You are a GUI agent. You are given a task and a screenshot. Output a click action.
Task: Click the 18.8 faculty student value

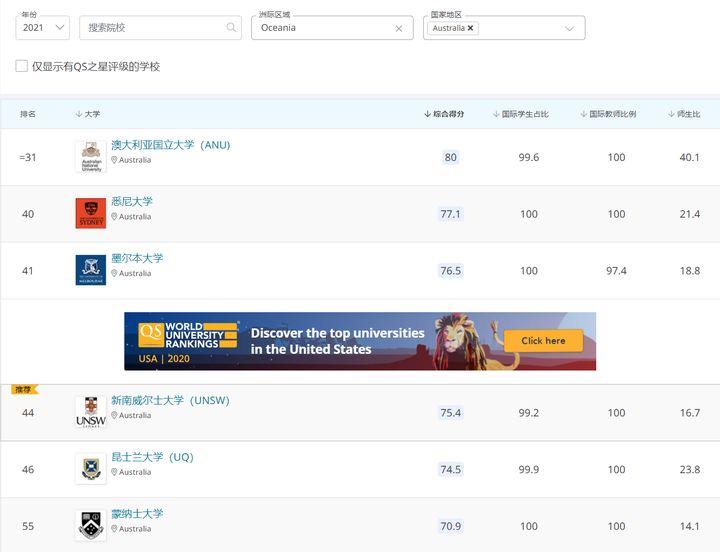pyautogui.click(x=690, y=270)
